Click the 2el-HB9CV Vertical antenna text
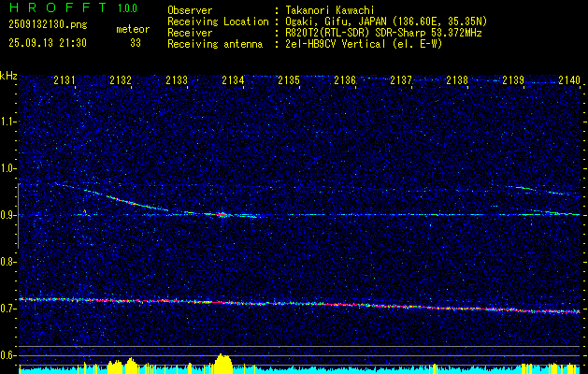Viewport: 588px width, 374px height. [x=363, y=44]
